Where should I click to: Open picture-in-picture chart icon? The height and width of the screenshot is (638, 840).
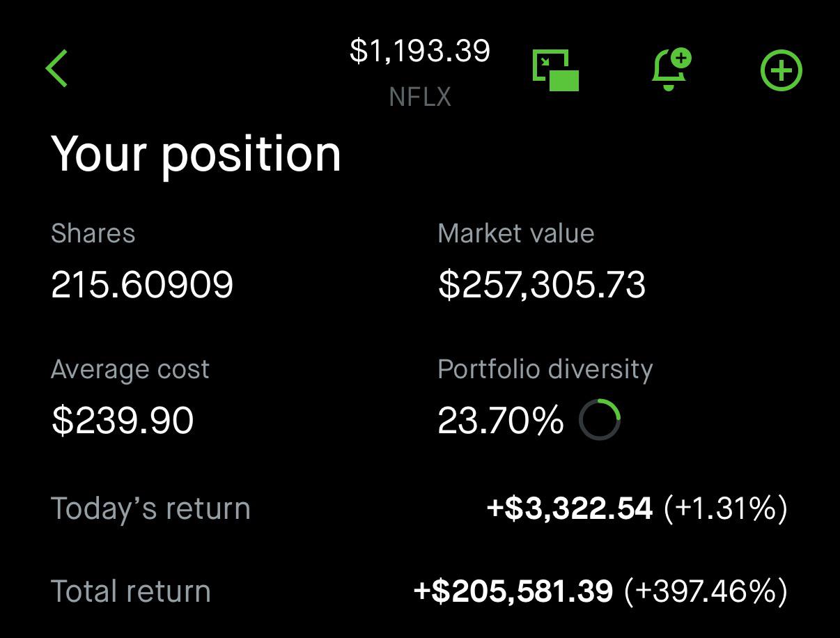pos(556,70)
